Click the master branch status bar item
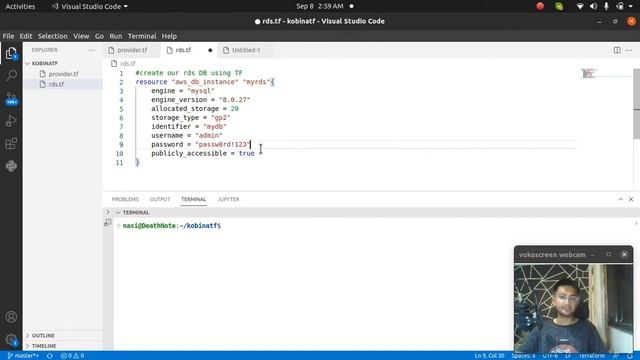The width and height of the screenshot is (640, 360). (23, 356)
